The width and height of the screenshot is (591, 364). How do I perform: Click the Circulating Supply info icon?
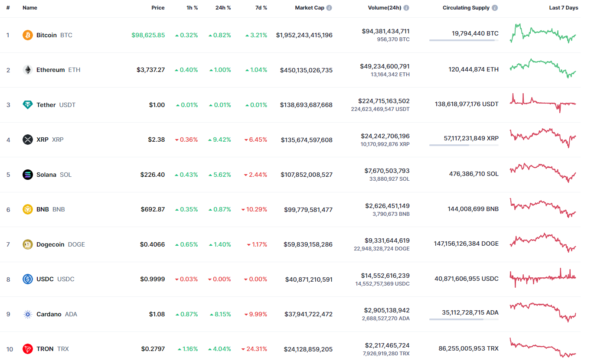495,8
